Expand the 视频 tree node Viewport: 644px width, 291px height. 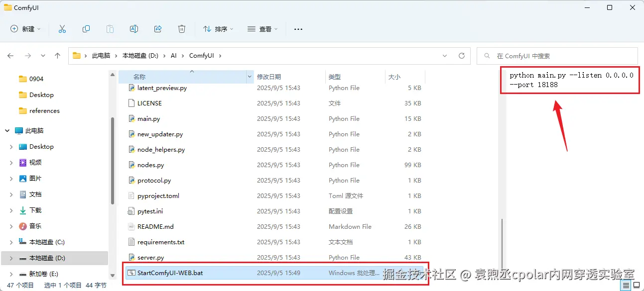pyautogui.click(x=11, y=163)
